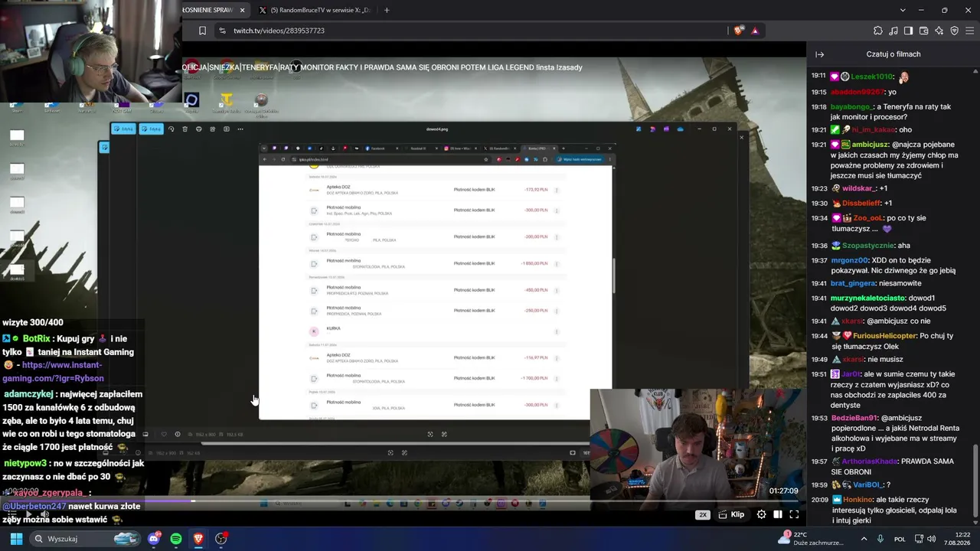Create a clip with the Klip button
Screen dimensions: 980x551
732,515
